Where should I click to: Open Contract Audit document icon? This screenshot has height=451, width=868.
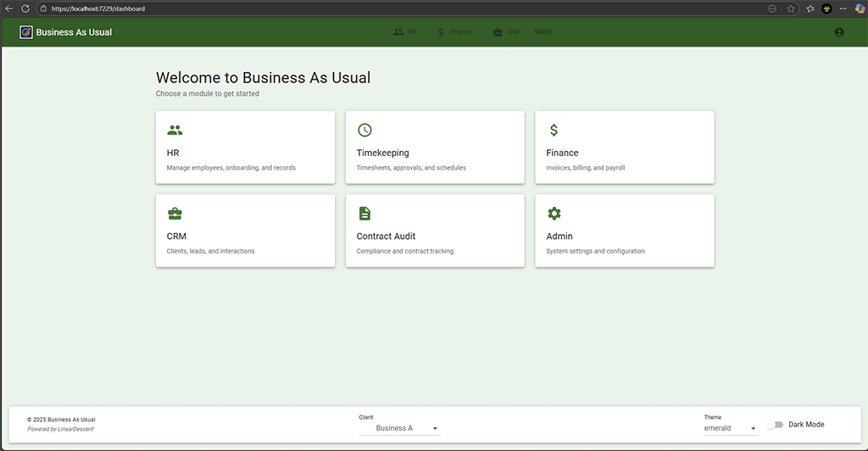point(364,214)
